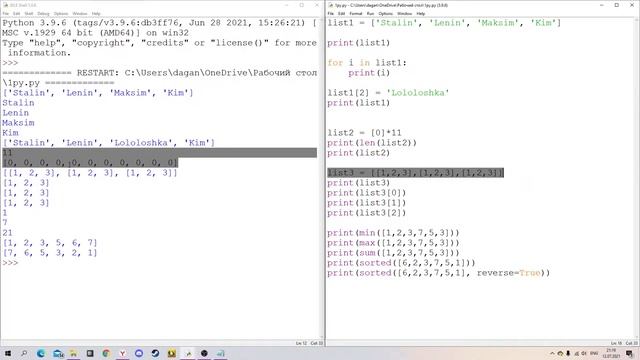Open Edit menu in IDLE Shell window
Viewport: 640px width, 360px height.
(16, 13)
